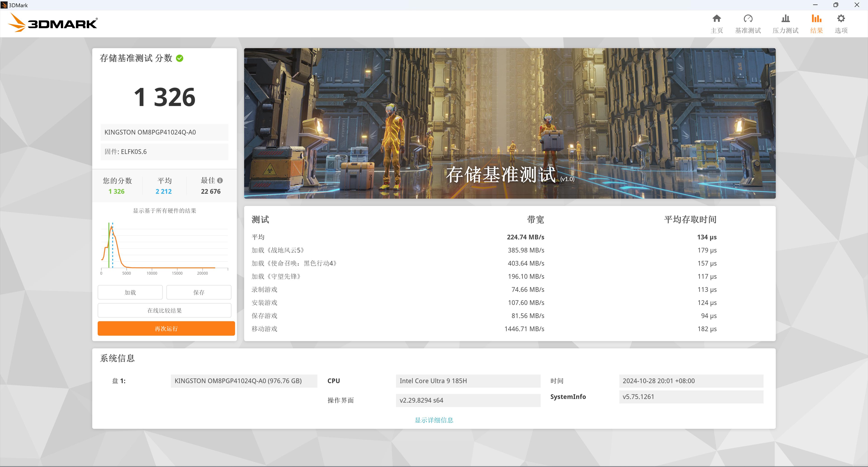
Task: Restore down the 3DMark window
Action: click(x=836, y=5)
